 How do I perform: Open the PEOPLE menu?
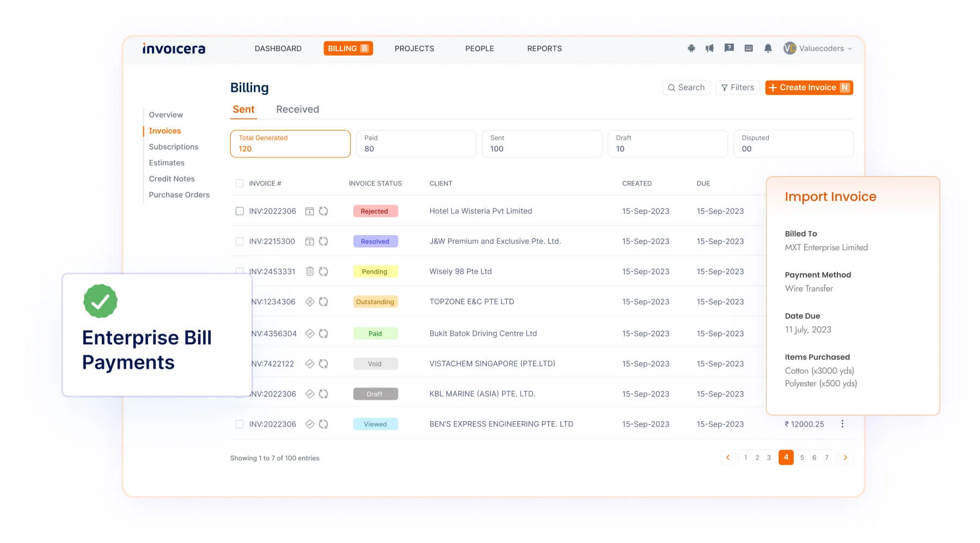(480, 48)
